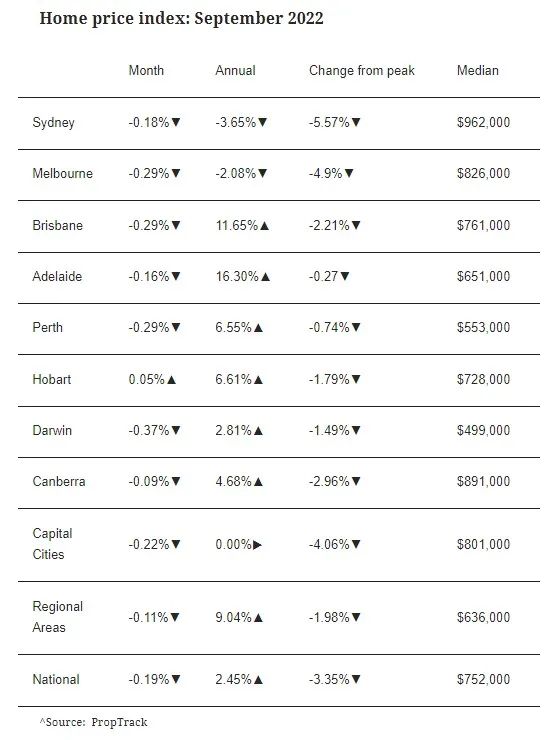554x740 pixels.
Task: Select the National $752,000 median value
Action: pyautogui.click(x=483, y=679)
